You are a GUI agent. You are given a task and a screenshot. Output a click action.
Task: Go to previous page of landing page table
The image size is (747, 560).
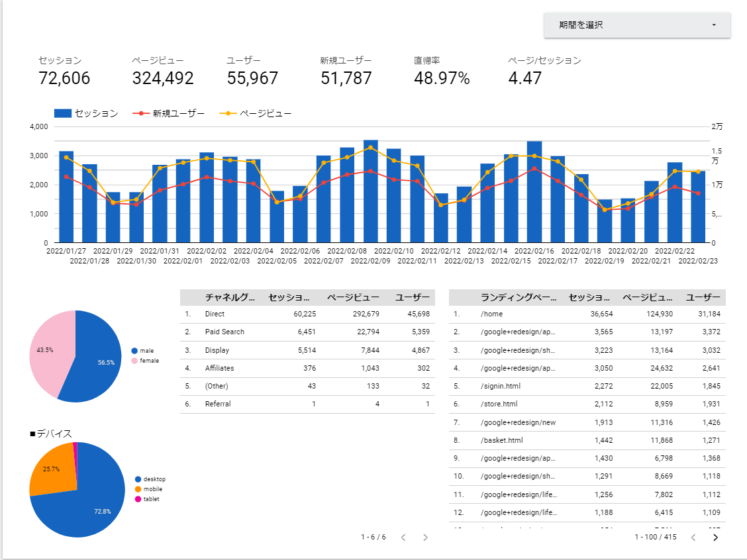[693, 537]
